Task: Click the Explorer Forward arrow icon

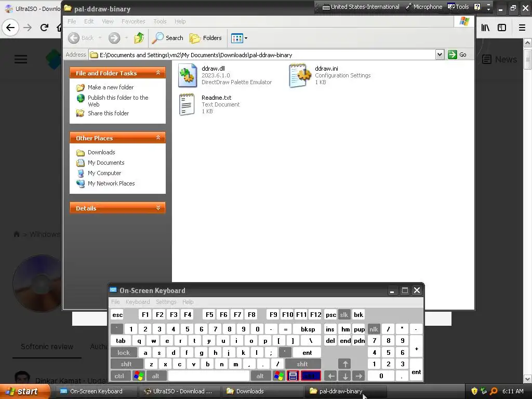Action: (114, 38)
